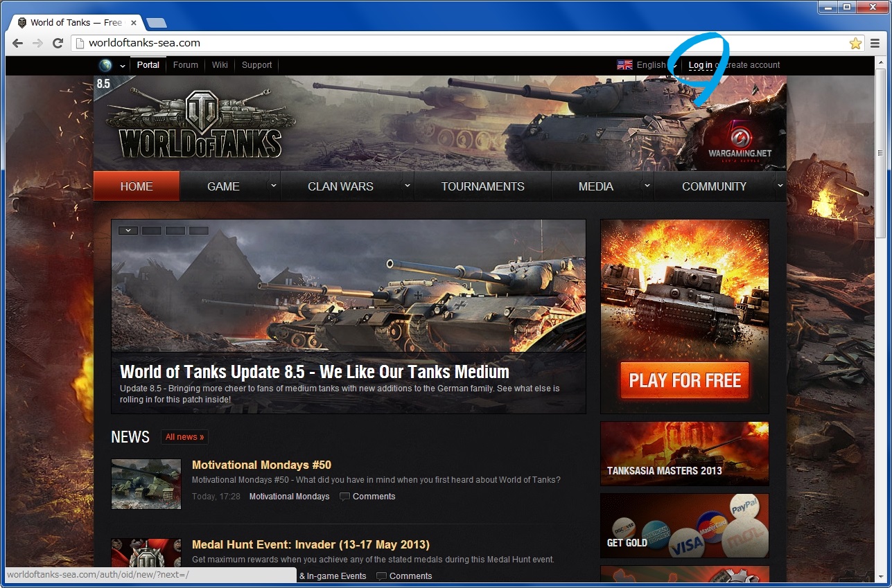Open the Wiki link
Viewport: 892px width, 588px height.
coord(220,65)
